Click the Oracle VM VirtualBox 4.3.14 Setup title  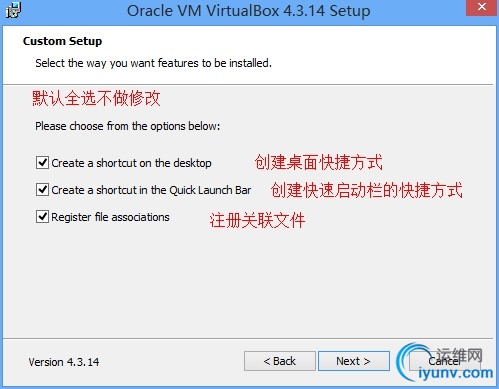(x=249, y=11)
